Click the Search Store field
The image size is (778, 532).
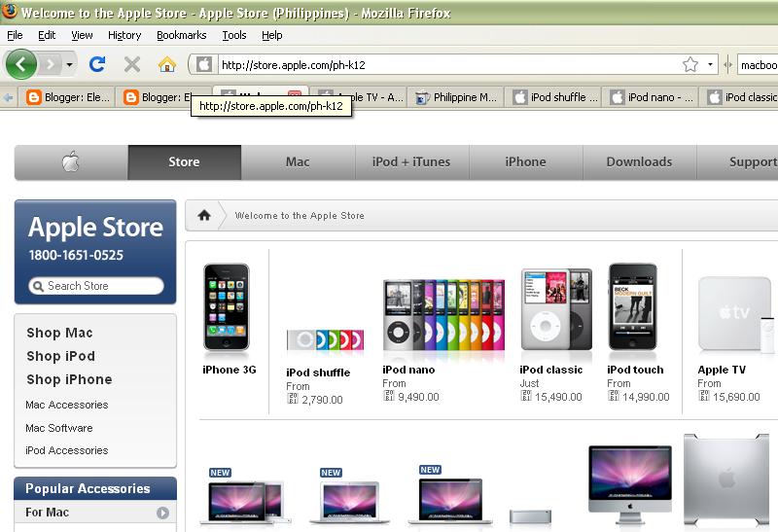pyautogui.click(x=96, y=286)
